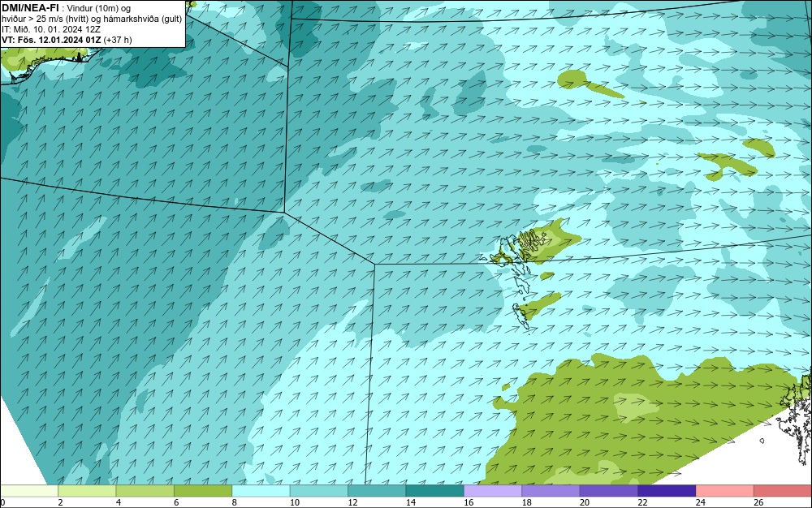Click the 6-8 m/s olive green legend swatch

point(203,491)
